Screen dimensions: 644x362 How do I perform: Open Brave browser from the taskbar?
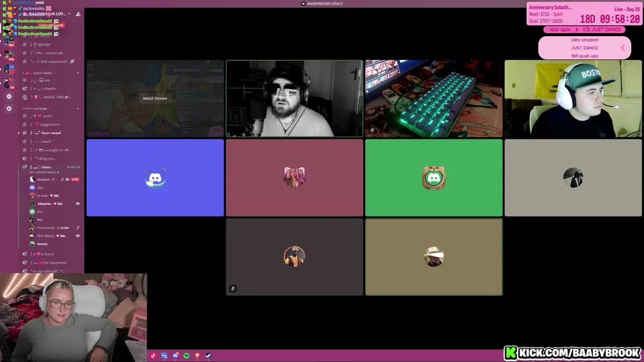click(197, 356)
